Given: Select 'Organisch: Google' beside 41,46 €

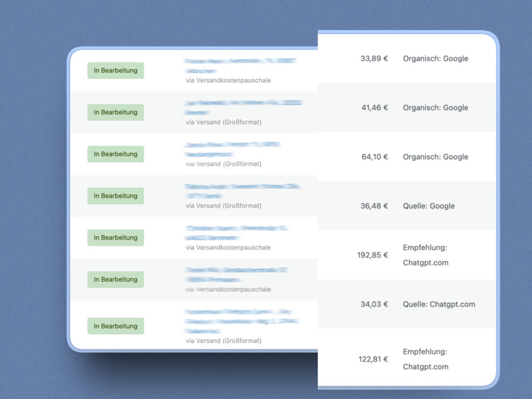Looking at the screenshot, I should (x=435, y=108).
